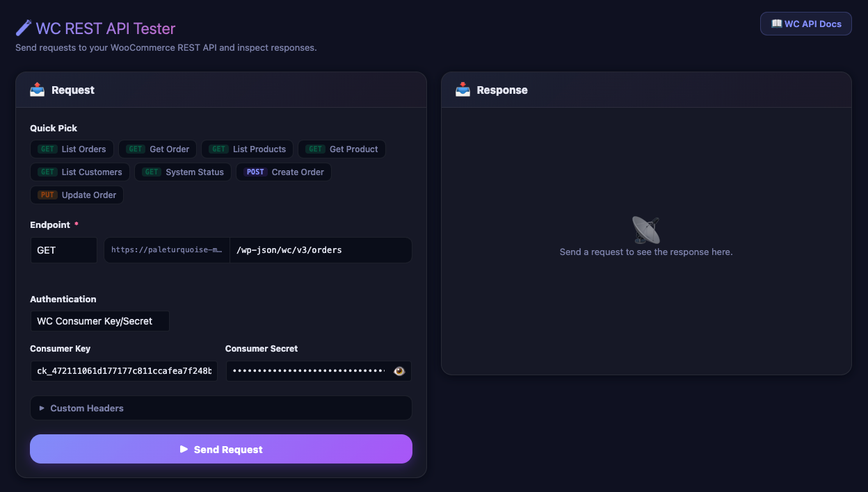This screenshot has width=868, height=492.
Task: Select the POST Create Order preset
Action: pyautogui.click(x=284, y=172)
